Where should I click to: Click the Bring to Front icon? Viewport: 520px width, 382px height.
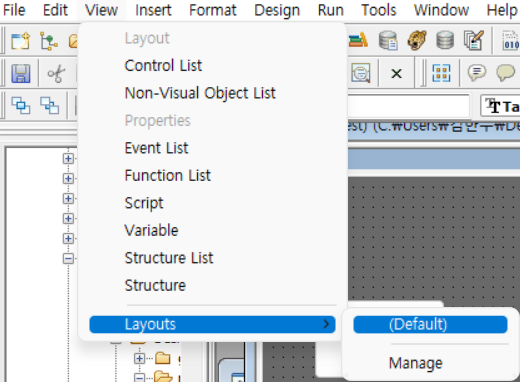click(21, 105)
